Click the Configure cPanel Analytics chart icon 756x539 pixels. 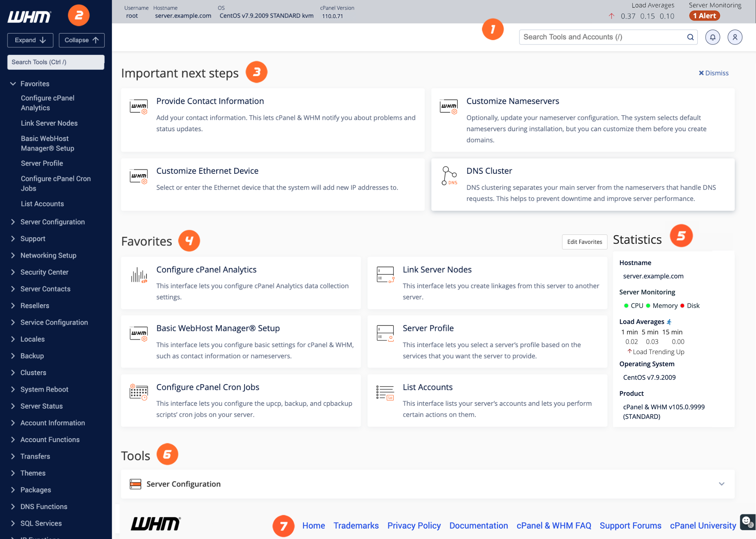(x=139, y=275)
